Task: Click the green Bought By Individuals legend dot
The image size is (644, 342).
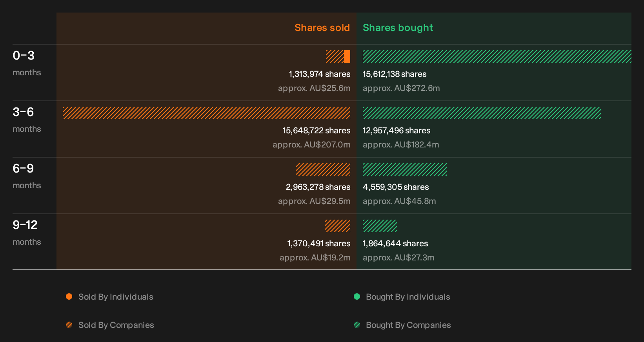Action: (357, 297)
